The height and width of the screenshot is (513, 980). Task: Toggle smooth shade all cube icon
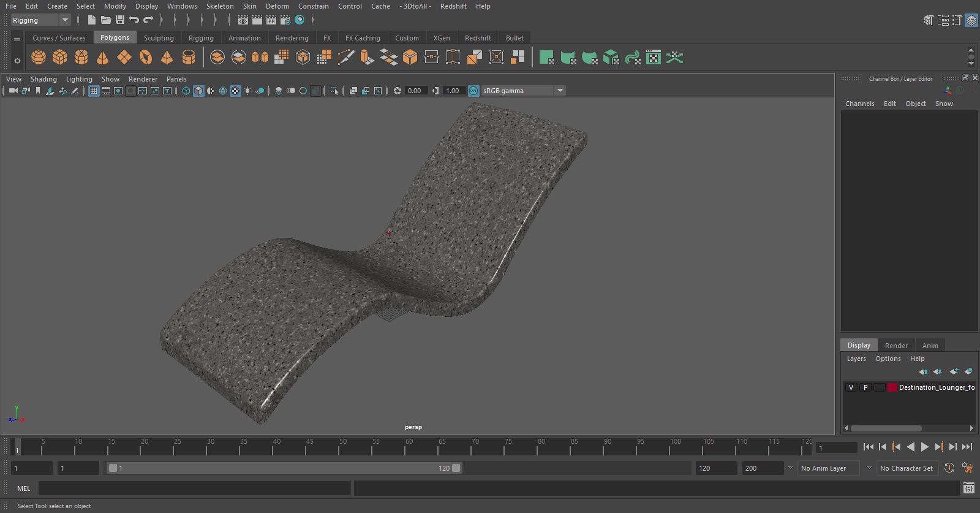(198, 91)
